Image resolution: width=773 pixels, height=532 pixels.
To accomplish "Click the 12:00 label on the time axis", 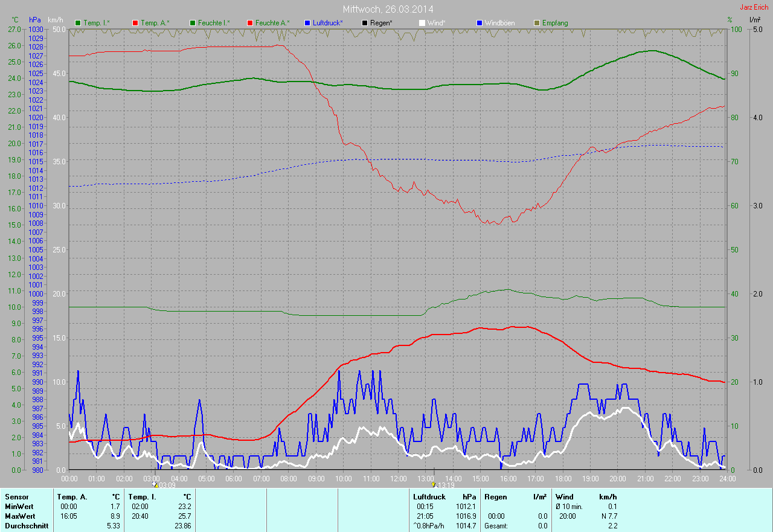I will pos(398,478).
